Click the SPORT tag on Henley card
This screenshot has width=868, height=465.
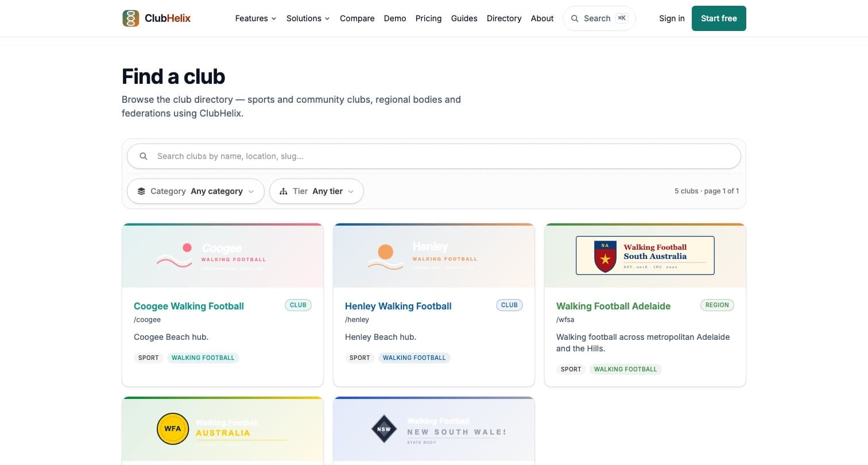click(360, 358)
